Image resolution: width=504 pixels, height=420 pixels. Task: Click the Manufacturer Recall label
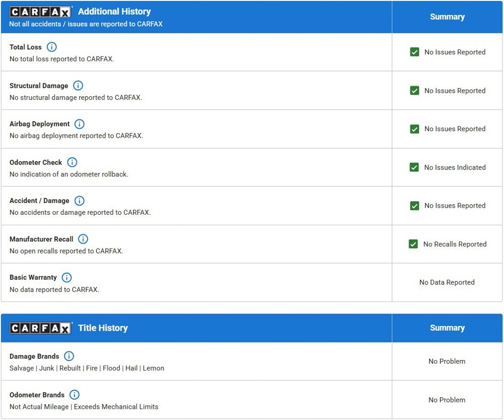tap(41, 239)
